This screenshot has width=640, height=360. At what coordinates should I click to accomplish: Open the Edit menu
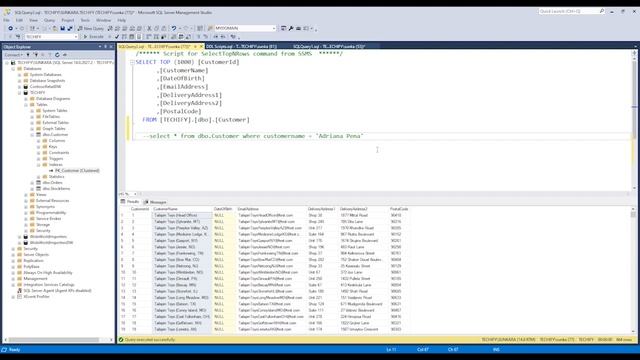[19, 20]
